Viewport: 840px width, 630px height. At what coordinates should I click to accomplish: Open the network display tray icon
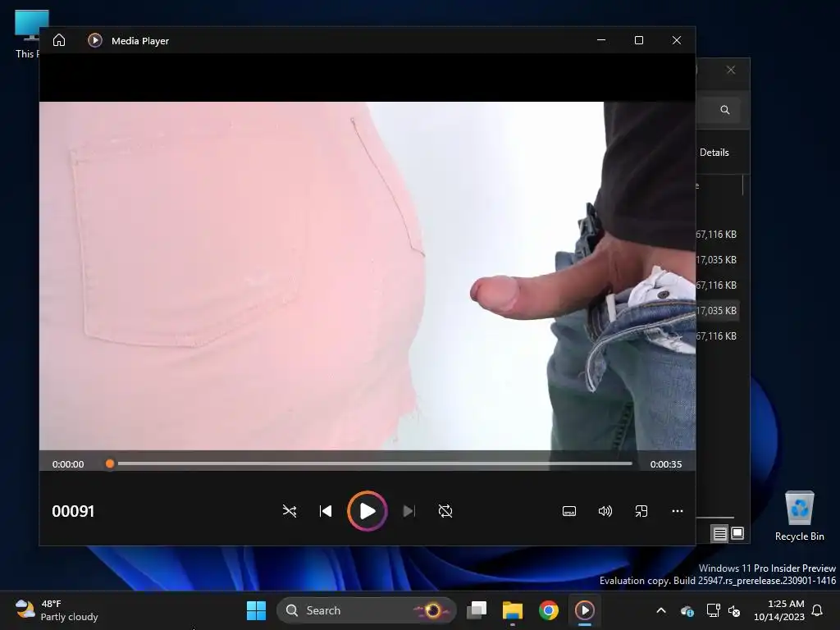tap(713, 610)
